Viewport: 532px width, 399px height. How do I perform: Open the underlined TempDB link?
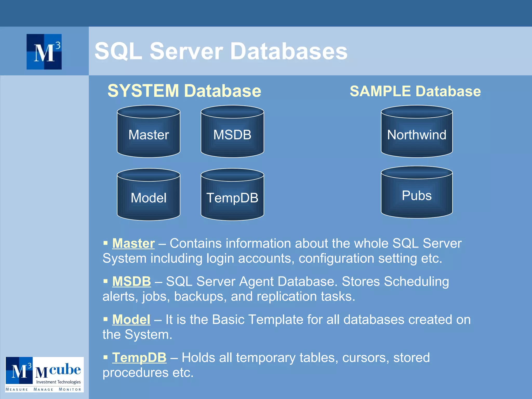(x=139, y=358)
